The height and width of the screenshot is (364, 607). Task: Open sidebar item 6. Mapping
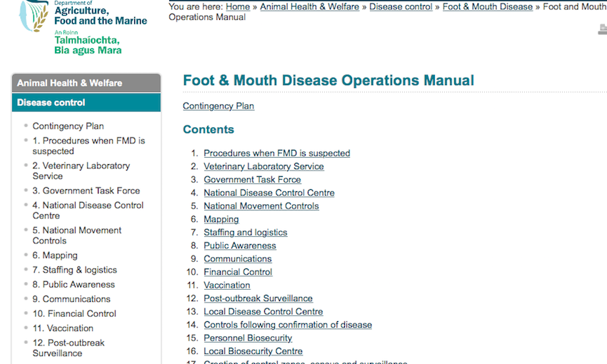tap(54, 256)
